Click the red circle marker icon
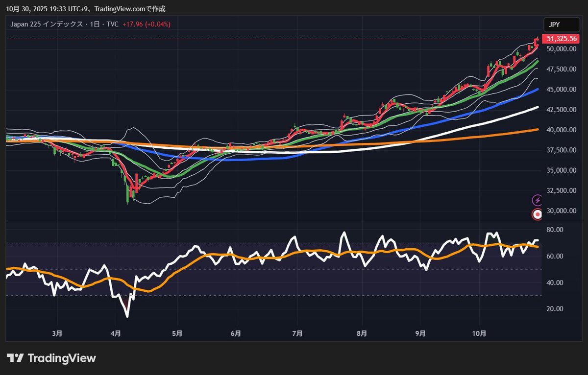The image size is (588, 375). pyautogui.click(x=538, y=214)
